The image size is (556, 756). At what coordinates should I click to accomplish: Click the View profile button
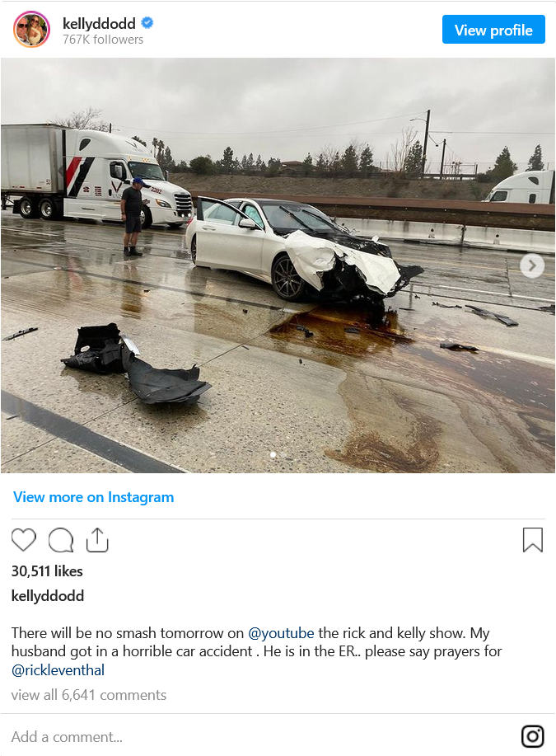pos(493,30)
